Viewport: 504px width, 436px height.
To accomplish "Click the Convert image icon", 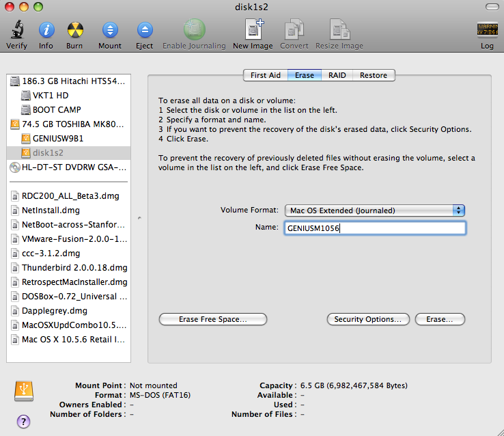I will [x=294, y=29].
